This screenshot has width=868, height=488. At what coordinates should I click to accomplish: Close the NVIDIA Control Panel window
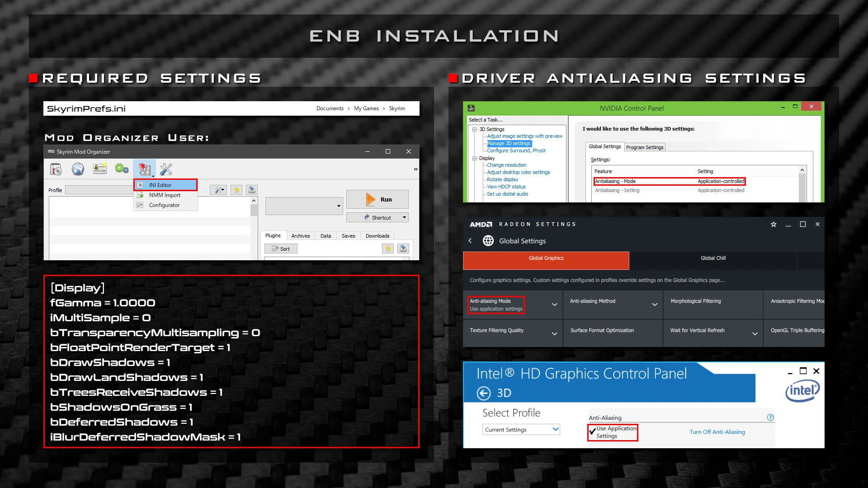811,107
